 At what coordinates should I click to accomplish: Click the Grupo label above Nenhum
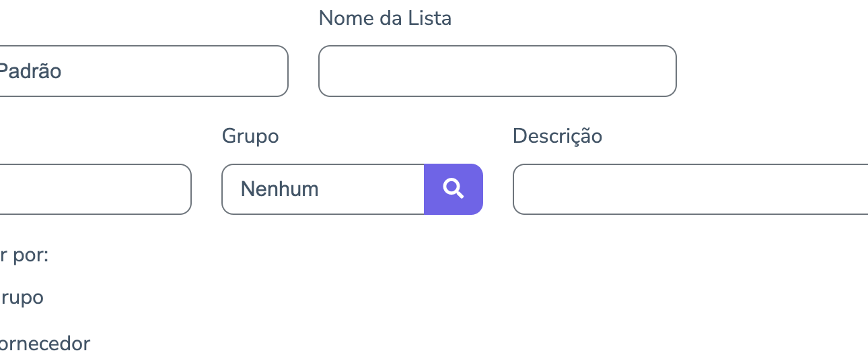(250, 136)
